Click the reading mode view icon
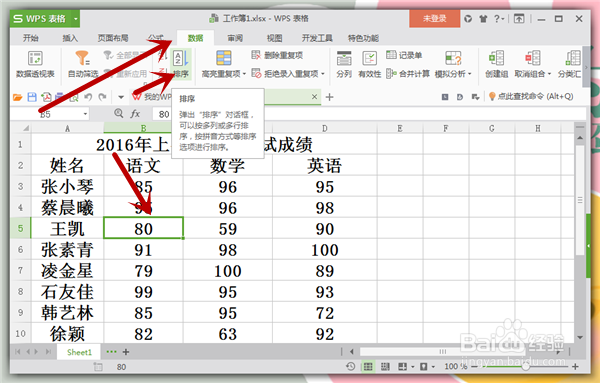This screenshot has height=383, width=600. click(402, 367)
